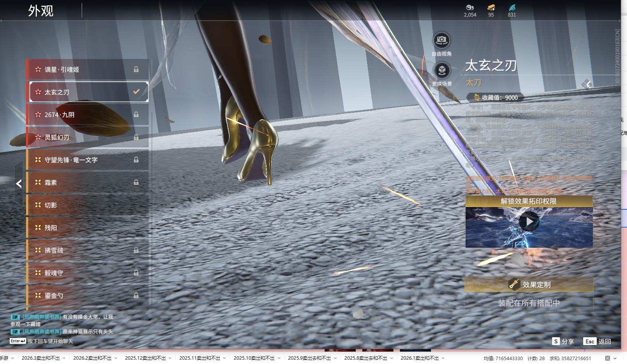Switch to the 2026.1卖出和不出 sheet tab
The width and height of the screenshot is (627, 364).
[x=419, y=358]
